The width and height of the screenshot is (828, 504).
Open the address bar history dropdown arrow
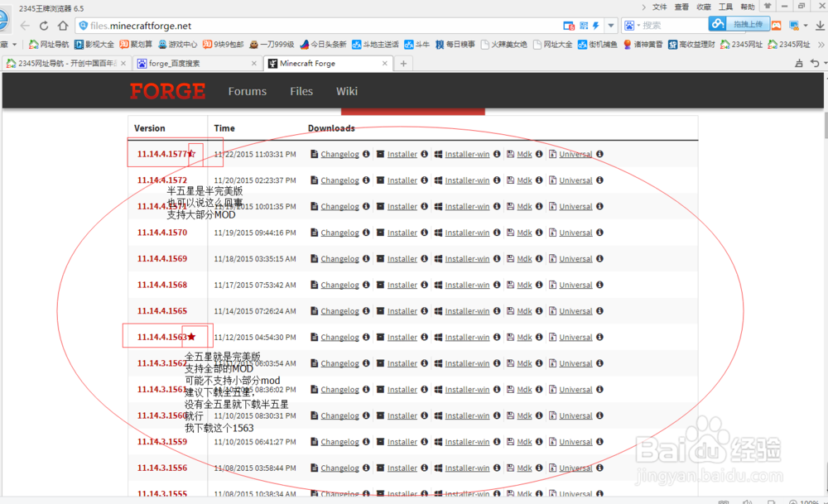click(x=611, y=26)
